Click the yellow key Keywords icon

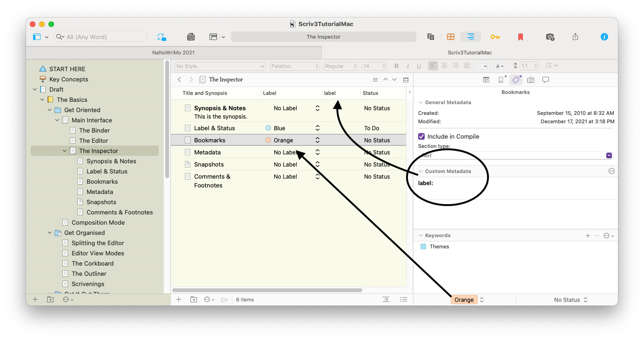pyautogui.click(x=495, y=37)
